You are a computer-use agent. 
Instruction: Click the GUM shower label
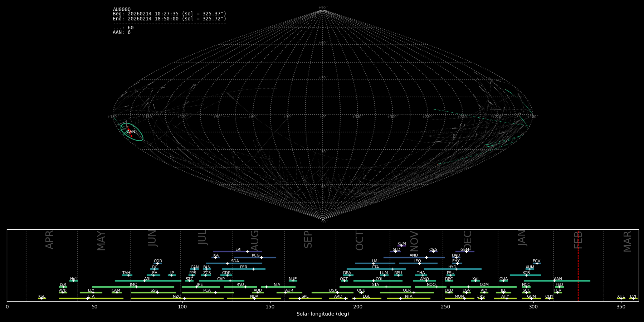(x=531, y=297)
